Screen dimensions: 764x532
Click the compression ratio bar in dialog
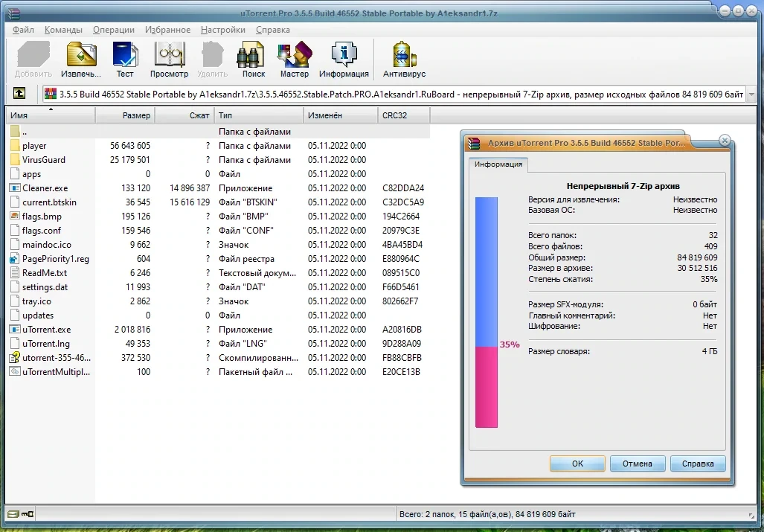click(487, 313)
